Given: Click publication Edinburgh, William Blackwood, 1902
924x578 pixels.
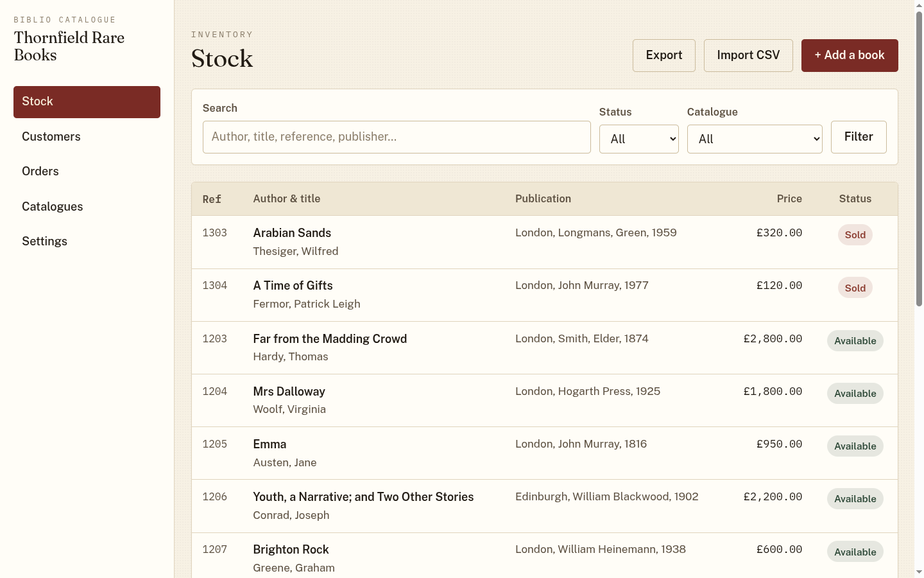Looking at the screenshot, I should [x=607, y=497].
